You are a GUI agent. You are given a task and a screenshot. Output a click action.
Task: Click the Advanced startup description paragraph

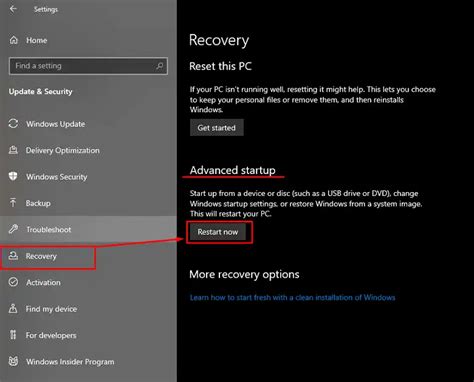[x=306, y=203]
